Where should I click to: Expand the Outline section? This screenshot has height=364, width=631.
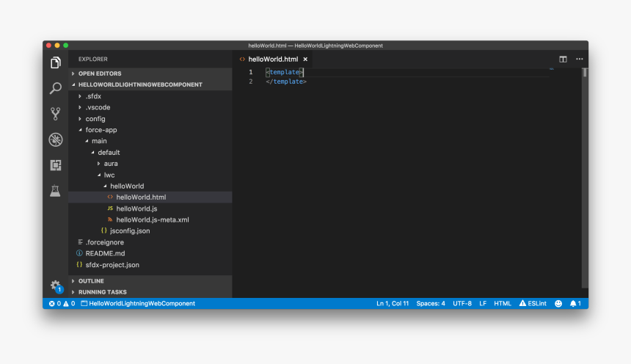pos(73,281)
